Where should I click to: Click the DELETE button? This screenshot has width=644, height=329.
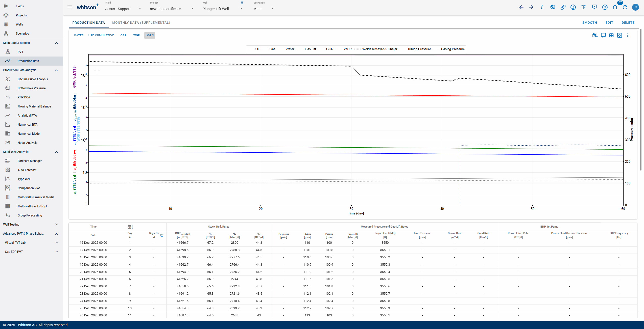coord(628,23)
